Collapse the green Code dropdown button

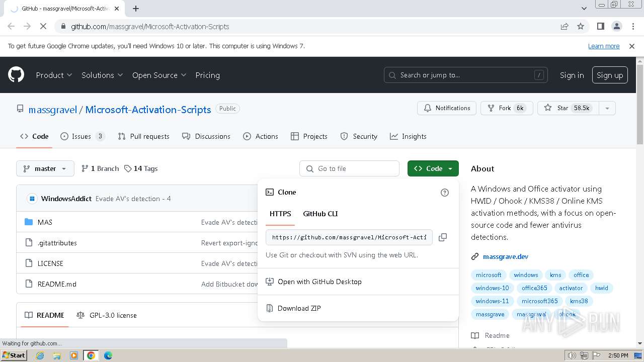pyautogui.click(x=433, y=168)
